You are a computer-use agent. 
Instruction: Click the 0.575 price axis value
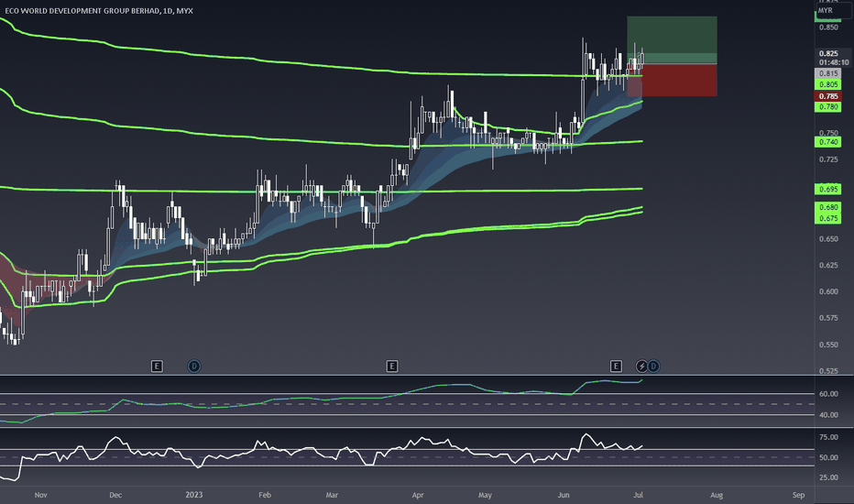(828, 318)
